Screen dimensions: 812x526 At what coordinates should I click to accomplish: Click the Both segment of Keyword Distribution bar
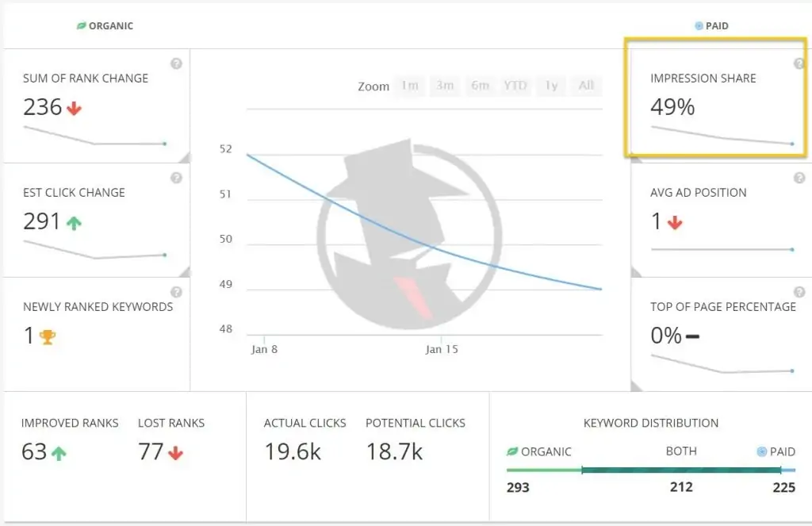pyautogui.click(x=680, y=470)
